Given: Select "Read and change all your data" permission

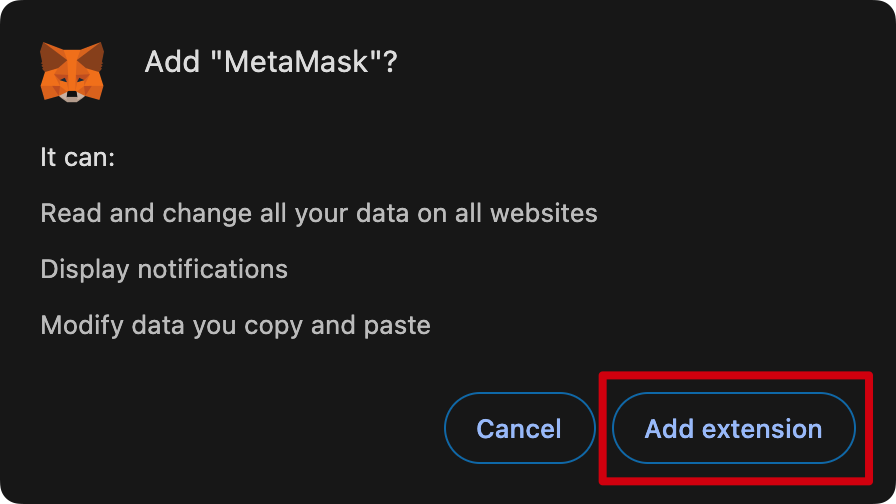Looking at the screenshot, I should (x=319, y=213).
